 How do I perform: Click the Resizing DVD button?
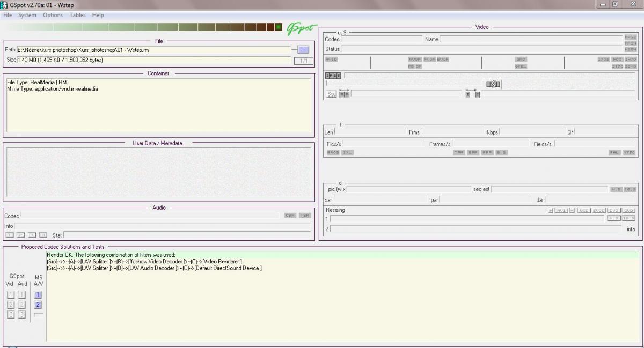pyautogui.click(x=614, y=210)
